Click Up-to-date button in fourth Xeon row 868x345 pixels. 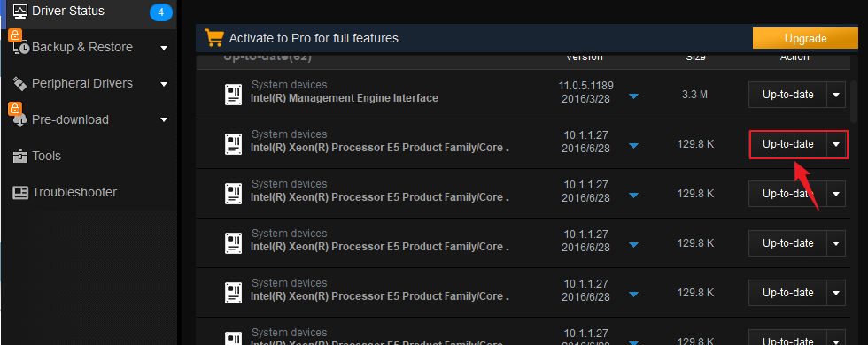(787, 293)
